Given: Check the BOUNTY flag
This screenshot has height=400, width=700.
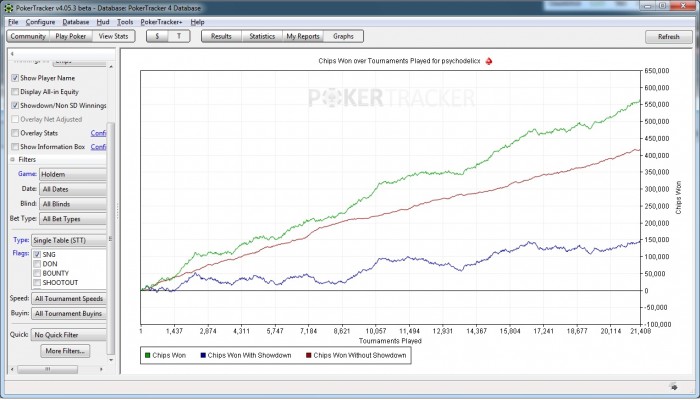Looking at the screenshot, I should click(x=38, y=273).
